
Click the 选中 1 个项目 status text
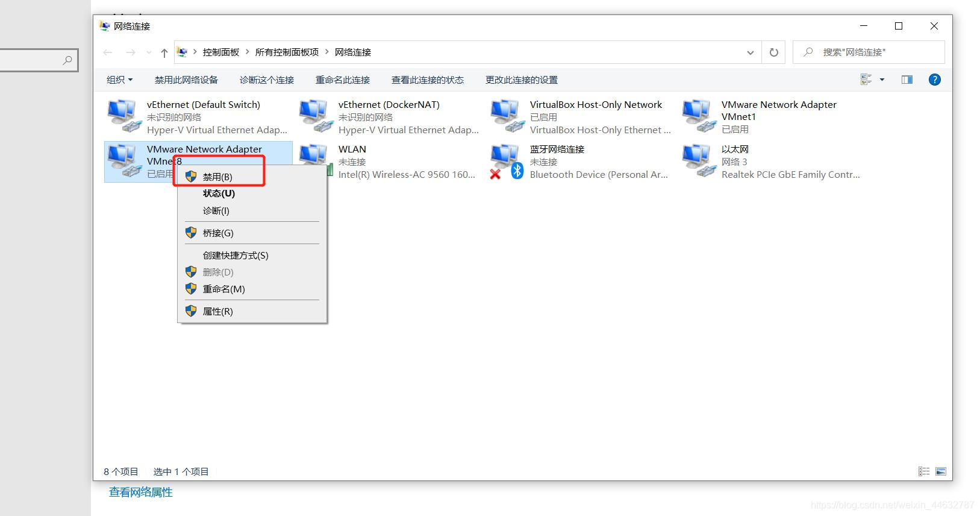181,471
